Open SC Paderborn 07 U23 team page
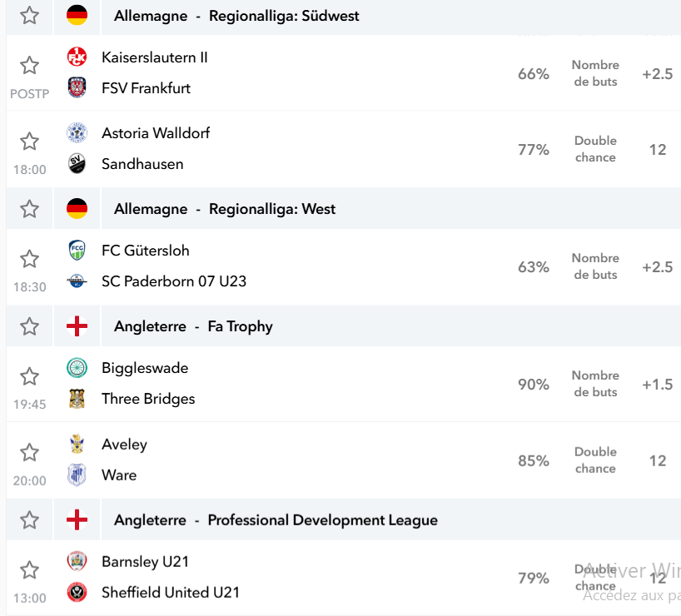This screenshot has width=681, height=616. click(174, 281)
